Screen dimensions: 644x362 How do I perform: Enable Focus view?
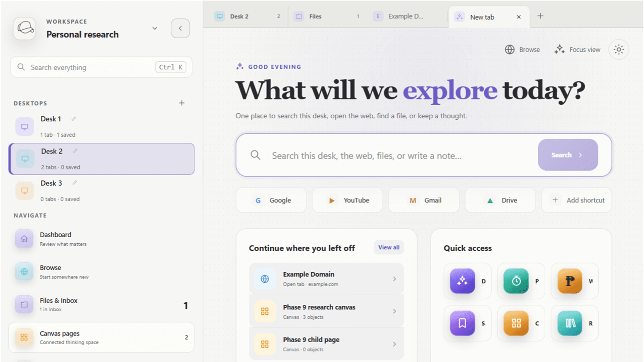577,50
